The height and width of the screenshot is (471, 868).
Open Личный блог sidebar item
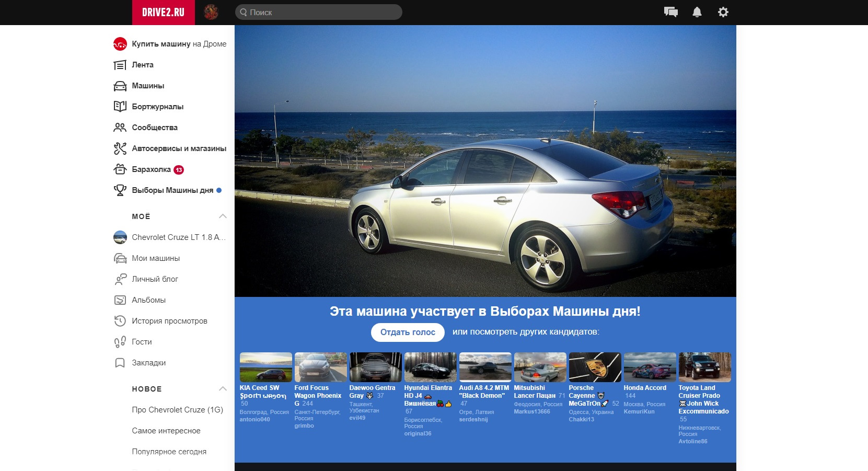tap(155, 279)
